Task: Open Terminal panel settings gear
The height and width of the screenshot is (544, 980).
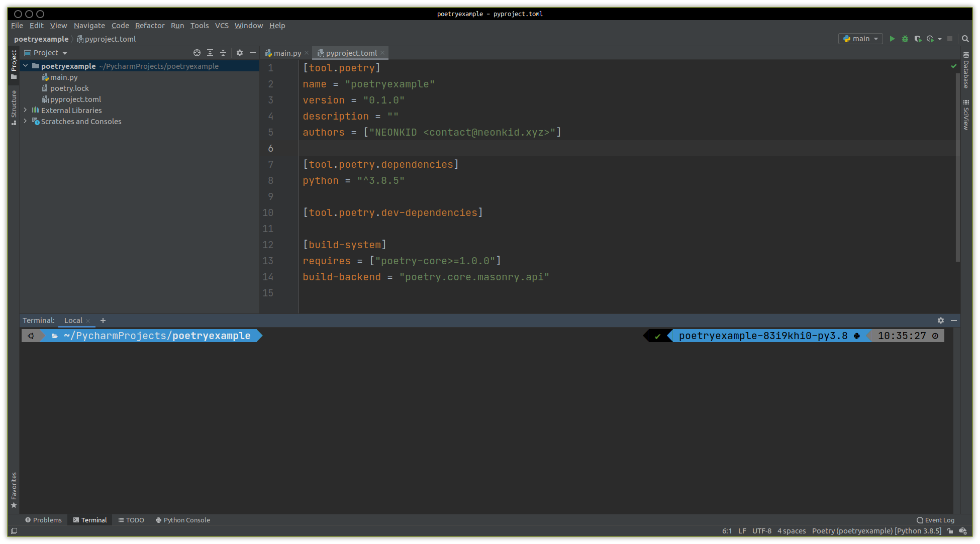Action: (941, 320)
